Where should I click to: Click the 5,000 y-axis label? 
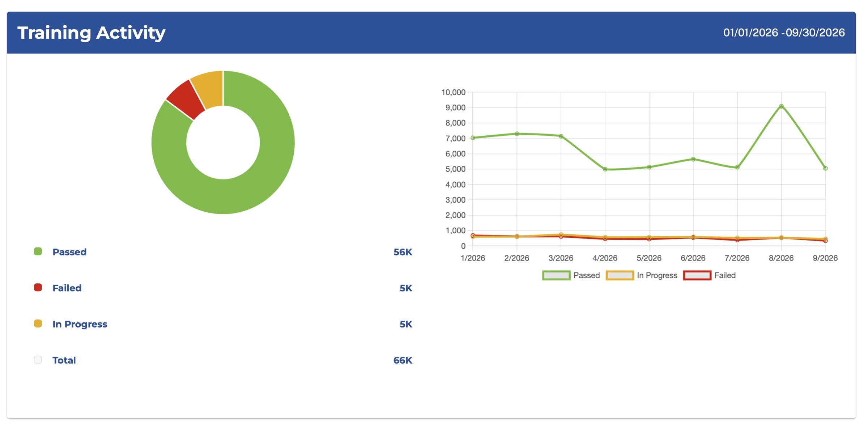click(455, 169)
